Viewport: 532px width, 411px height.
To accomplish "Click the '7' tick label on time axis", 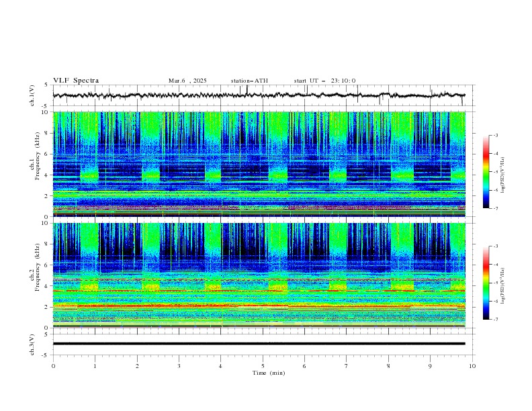I will tap(347, 366).
